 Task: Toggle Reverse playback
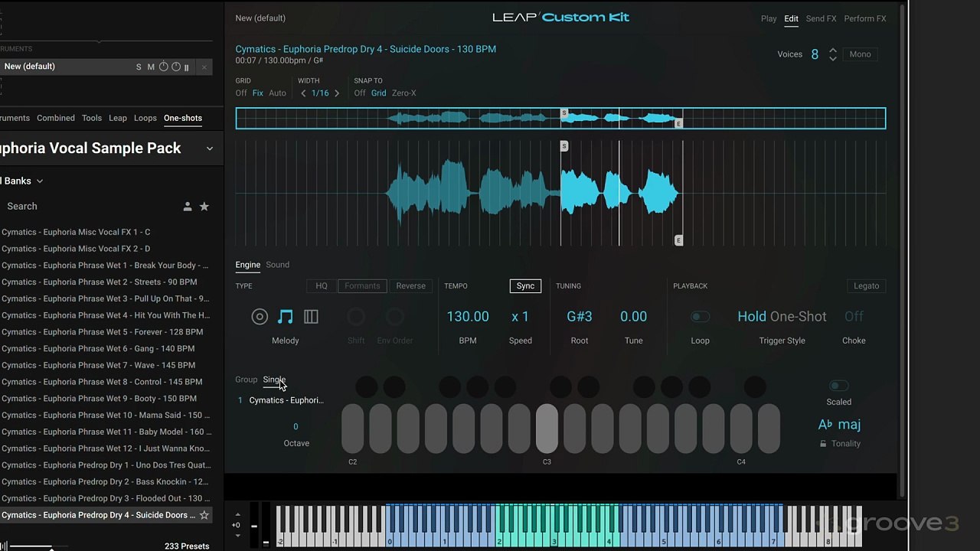[x=410, y=286]
